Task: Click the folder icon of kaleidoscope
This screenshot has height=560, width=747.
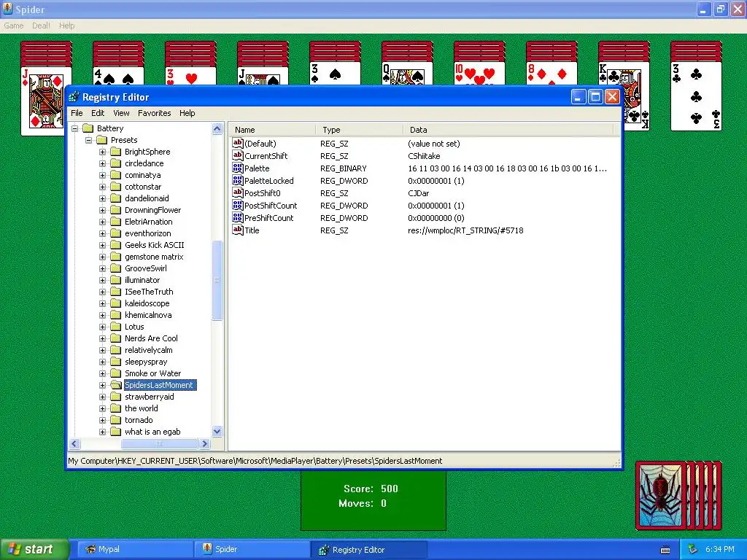Action: (x=116, y=303)
